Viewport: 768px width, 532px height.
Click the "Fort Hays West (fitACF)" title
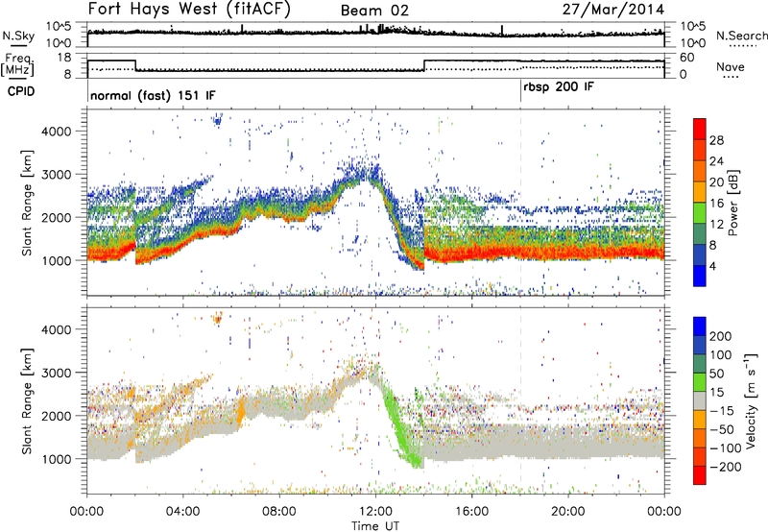pos(189,10)
